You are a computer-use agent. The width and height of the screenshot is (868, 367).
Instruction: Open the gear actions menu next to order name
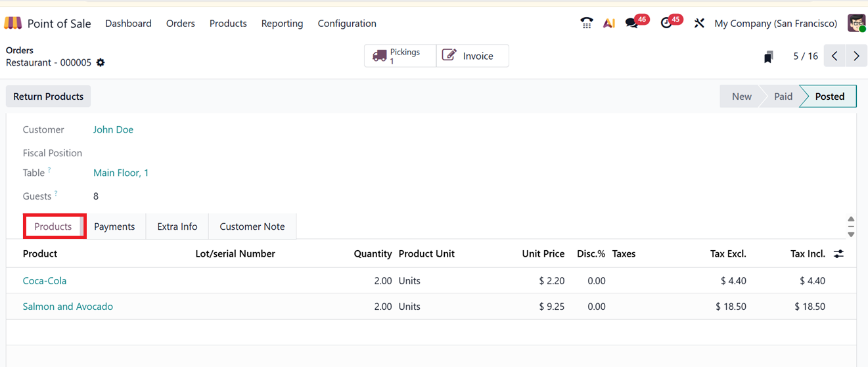pyautogui.click(x=101, y=62)
